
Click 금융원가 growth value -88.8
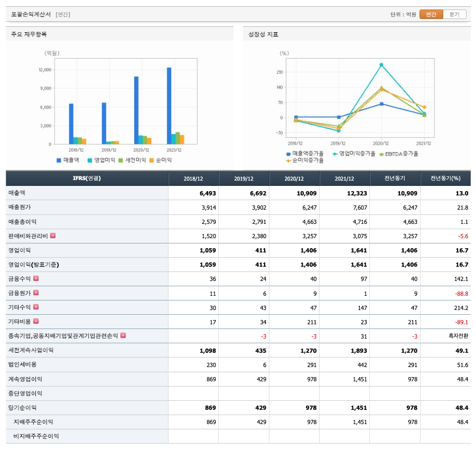point(461,294)
